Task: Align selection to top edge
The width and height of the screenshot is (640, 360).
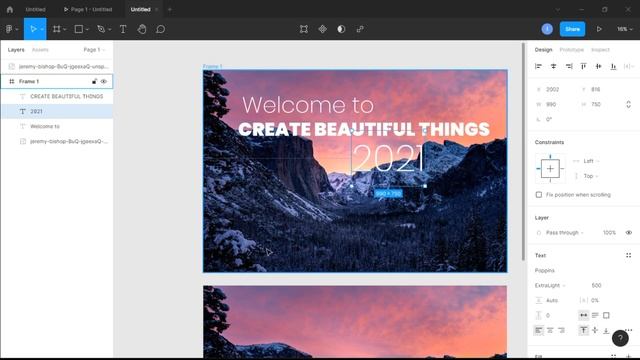Action: tap(583, 66)
